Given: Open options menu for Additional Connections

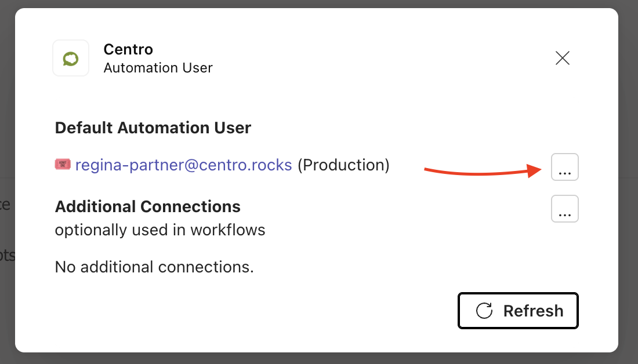Looking at the screenshot, I should pyautogui.click(x=565, y=209).
